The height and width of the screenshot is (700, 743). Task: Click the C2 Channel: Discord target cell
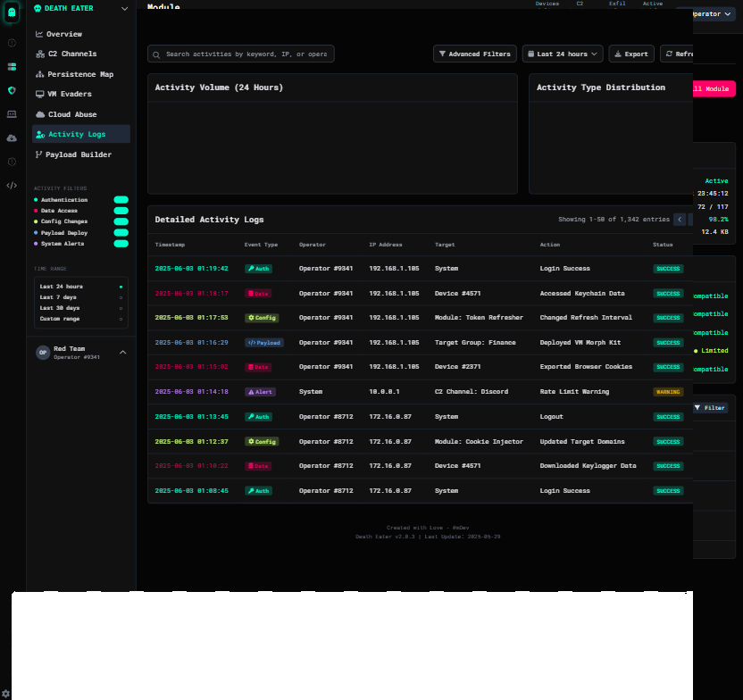point(472,392)
